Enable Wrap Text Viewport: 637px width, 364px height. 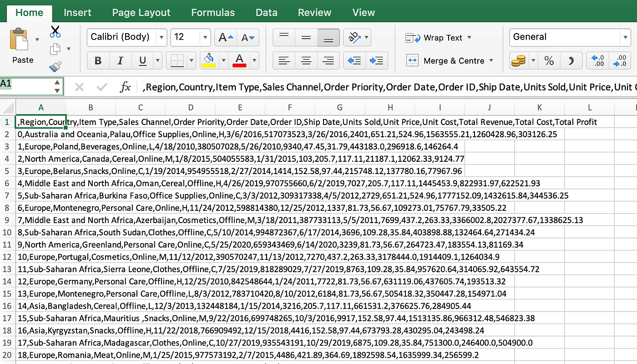438,38
